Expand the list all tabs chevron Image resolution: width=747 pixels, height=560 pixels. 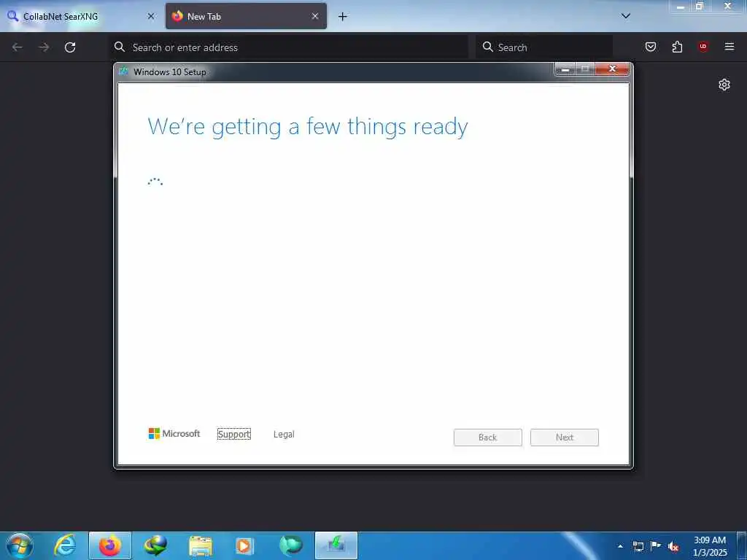pos(626,16)
